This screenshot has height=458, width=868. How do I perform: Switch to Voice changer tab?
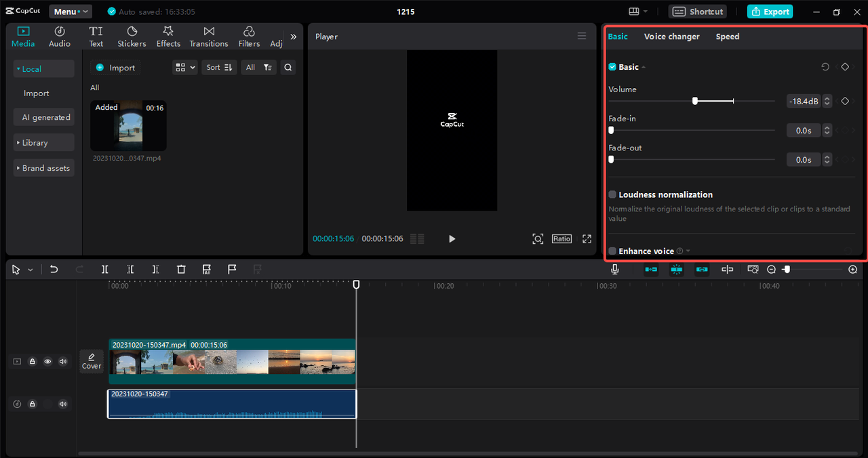(x=672, y=37)
